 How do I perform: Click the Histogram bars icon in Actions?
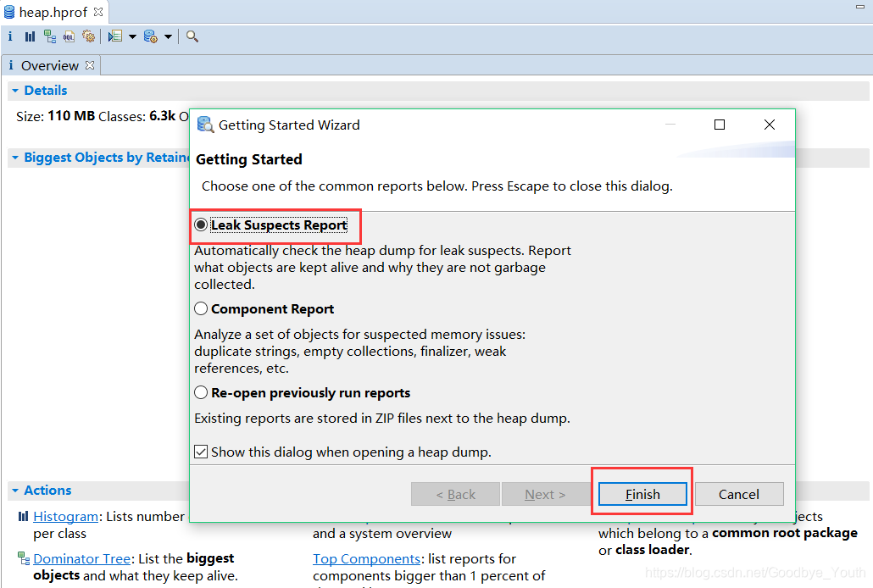pyautogui.click(x=23, y=516)
